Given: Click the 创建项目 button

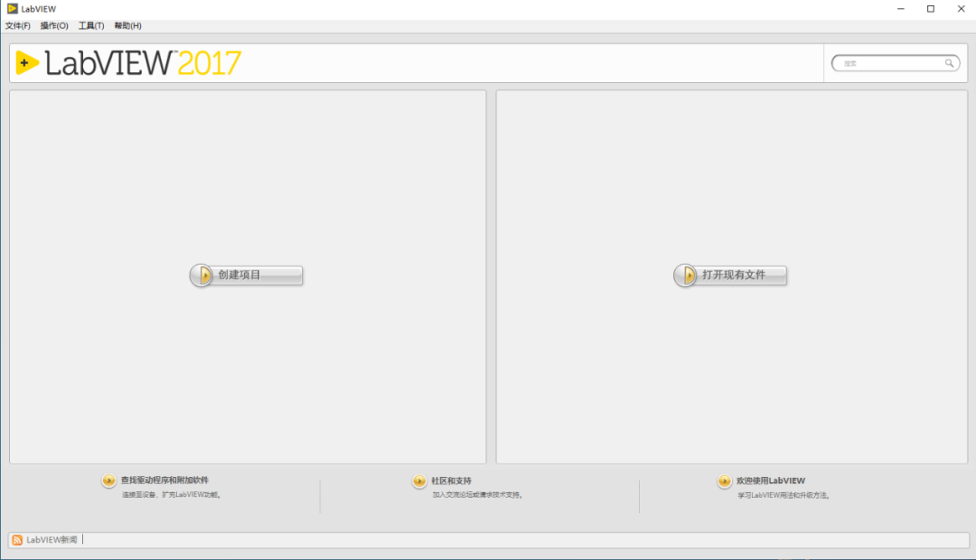Looking at the screenshot, I should tap(247, 275).
